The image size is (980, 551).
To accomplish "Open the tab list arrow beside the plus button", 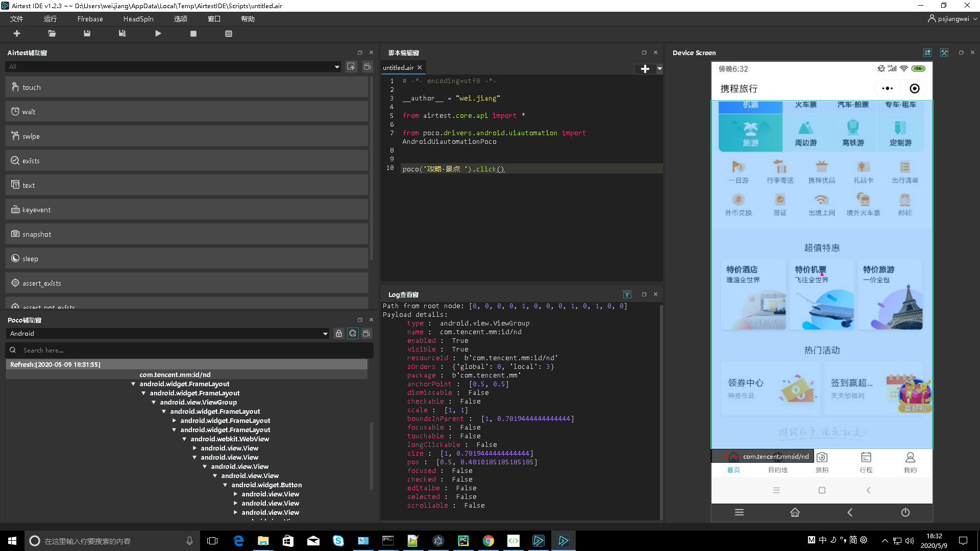I will pos(659,69).
